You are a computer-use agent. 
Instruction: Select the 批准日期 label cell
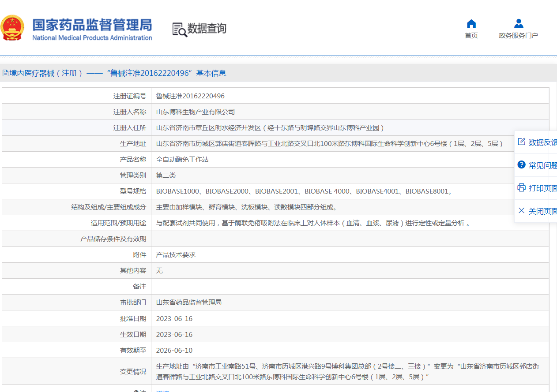76,318
